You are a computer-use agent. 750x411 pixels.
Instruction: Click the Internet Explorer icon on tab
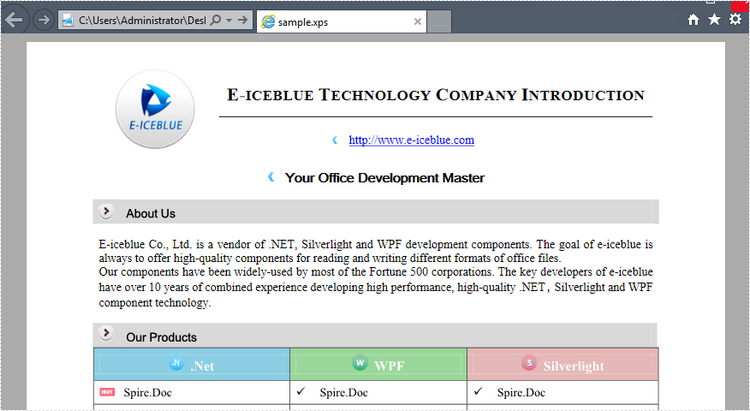268,22
